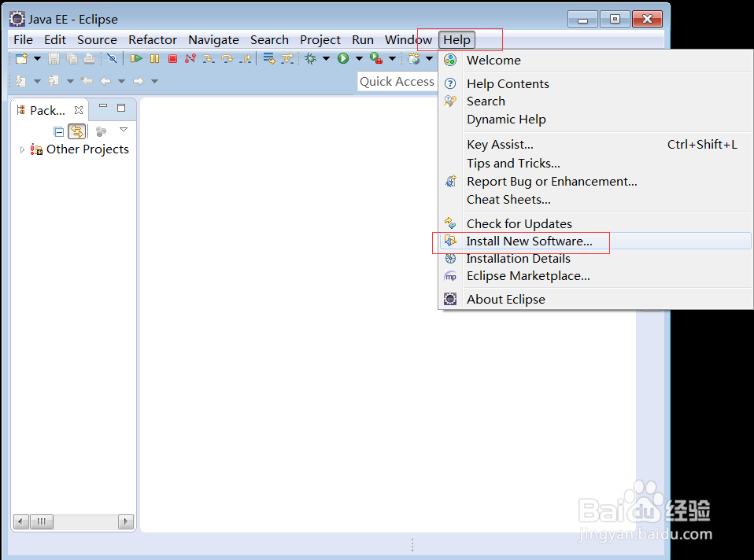The width and height of the screenshot is (754, 560).
Task: Maximize the Package Explorer view
Action: tap(121, 108)
